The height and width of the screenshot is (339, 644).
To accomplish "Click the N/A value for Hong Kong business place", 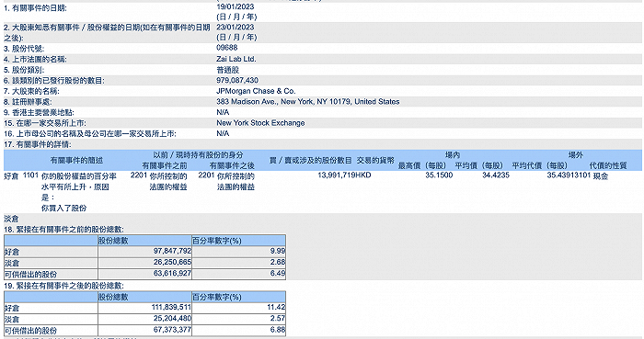I will tap(223, 112).
